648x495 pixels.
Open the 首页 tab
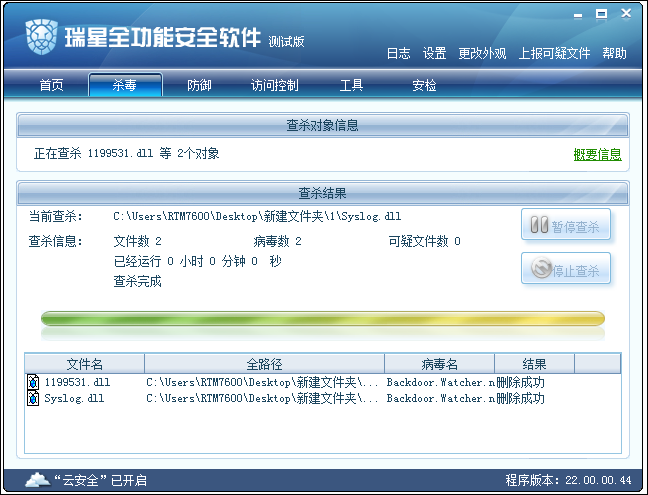tap(51, 85)
